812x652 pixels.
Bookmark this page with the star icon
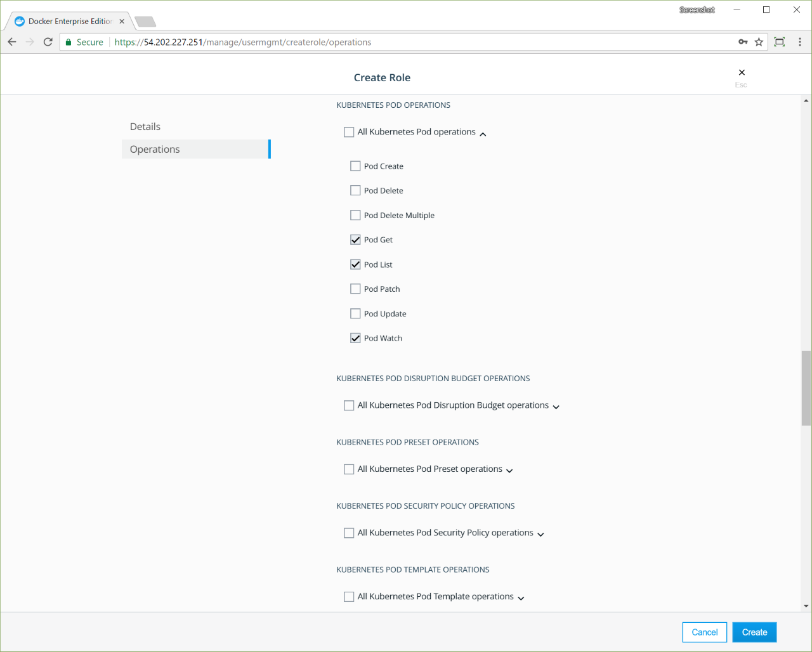(x=759, y=42)
